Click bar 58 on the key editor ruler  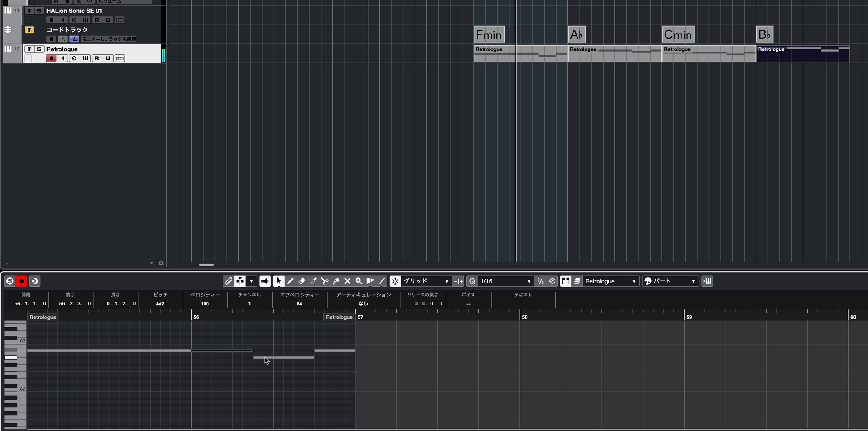(524, 317)
